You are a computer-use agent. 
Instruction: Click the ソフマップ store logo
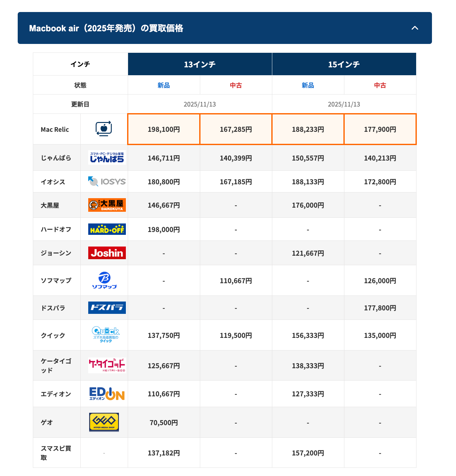tap(104, 280)
